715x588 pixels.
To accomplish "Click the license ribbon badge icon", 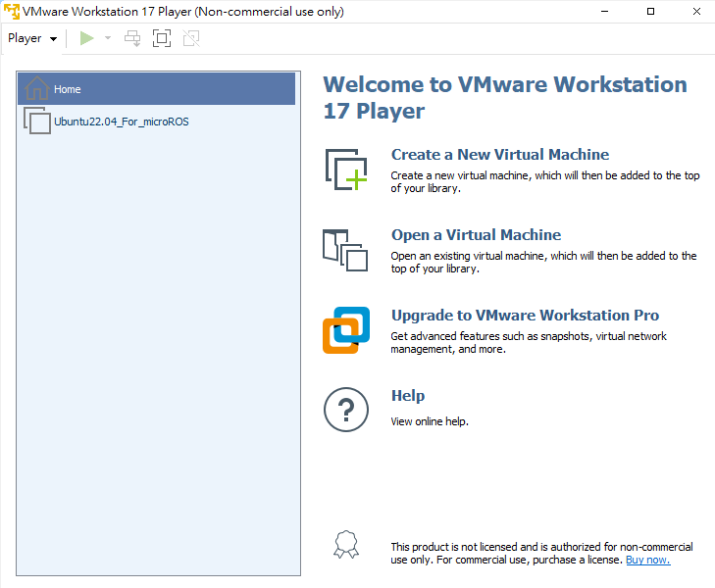I will 346,544.
